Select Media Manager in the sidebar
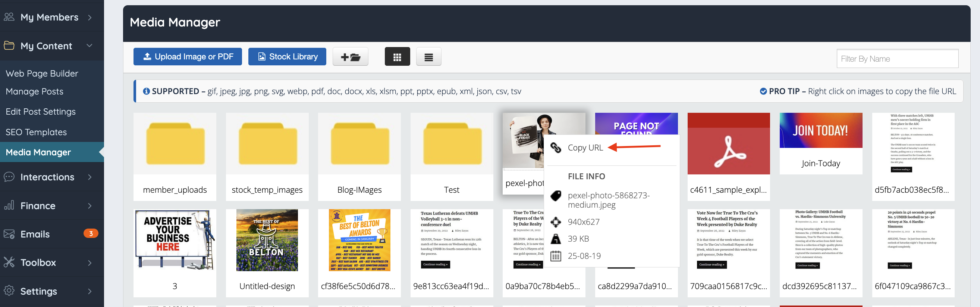980x307 pixels. coord(52,152)
